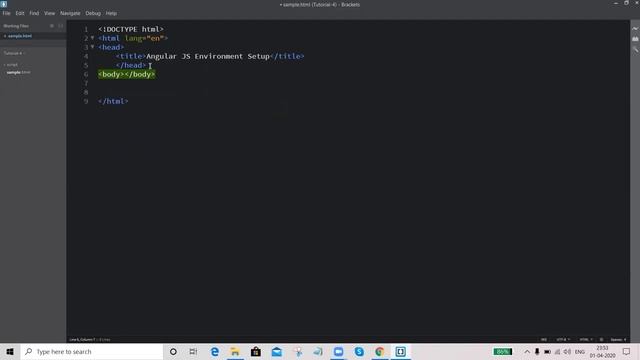Click the wrench icon in right toolbar
Viewport: 640px width, 360px height.
(x=635, y=50)
